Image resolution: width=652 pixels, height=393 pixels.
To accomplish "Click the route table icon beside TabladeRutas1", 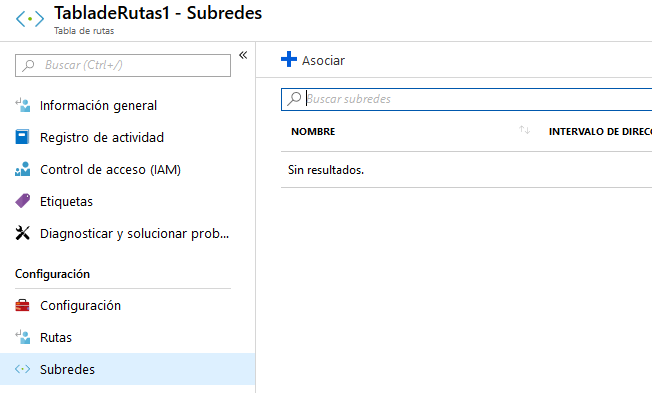I will click(x=30, y=19).
